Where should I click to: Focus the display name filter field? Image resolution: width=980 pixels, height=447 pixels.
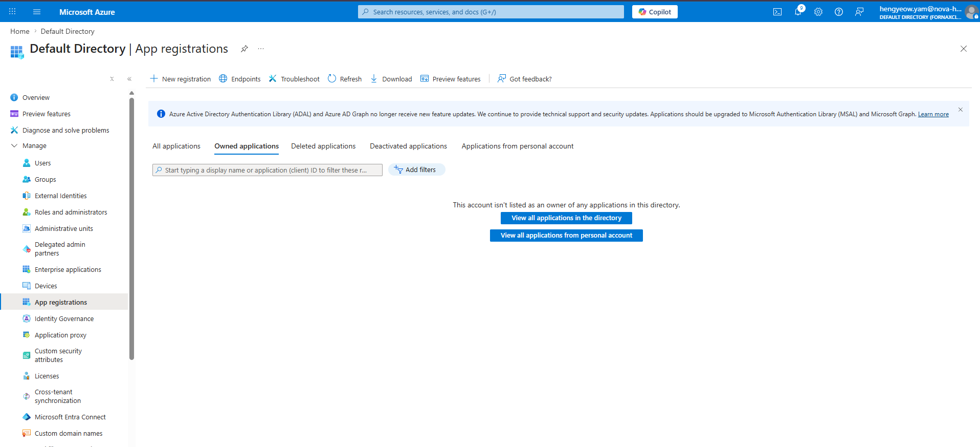coord(268,170)
